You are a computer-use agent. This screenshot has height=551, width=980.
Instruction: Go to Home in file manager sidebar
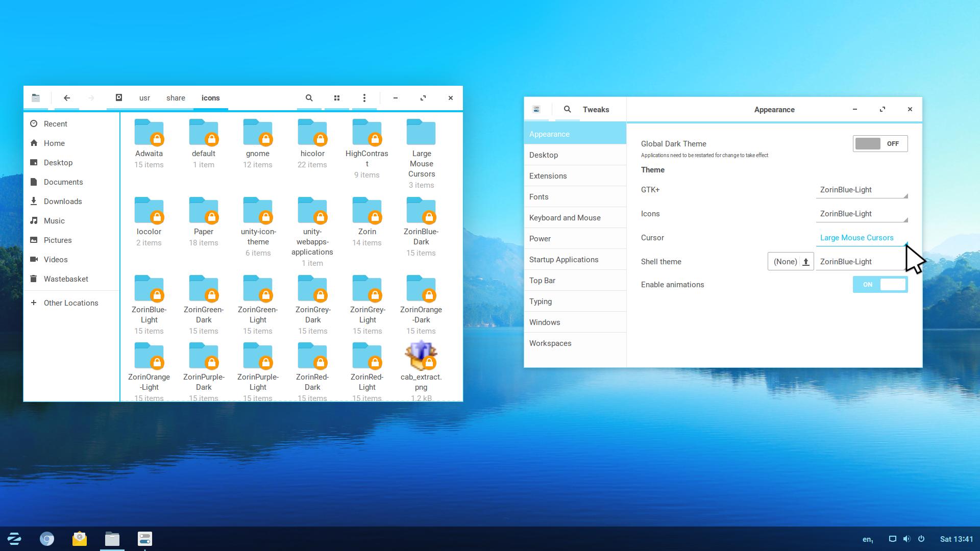pos(71,143)
